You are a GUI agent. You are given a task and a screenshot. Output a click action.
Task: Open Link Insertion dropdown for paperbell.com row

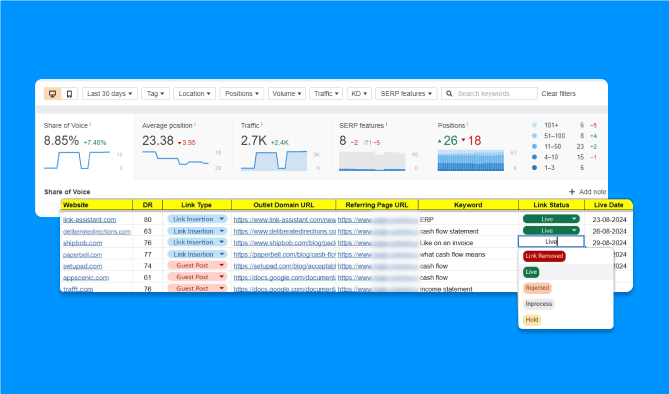197,254
